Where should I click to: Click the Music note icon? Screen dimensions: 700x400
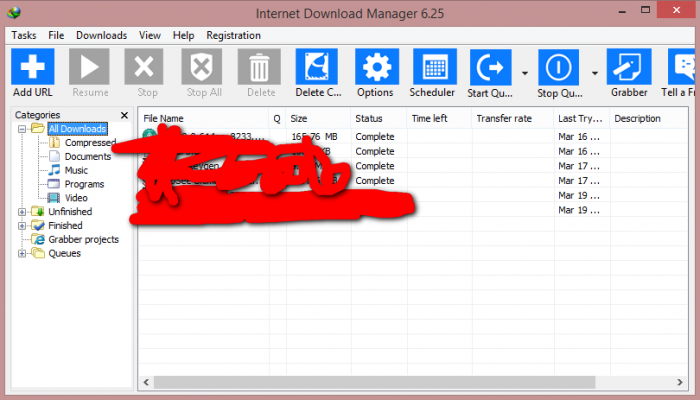coord(54,170)
